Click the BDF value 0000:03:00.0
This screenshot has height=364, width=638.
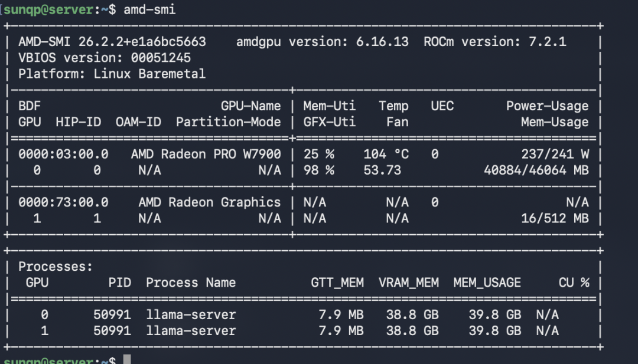pos(63,155)
